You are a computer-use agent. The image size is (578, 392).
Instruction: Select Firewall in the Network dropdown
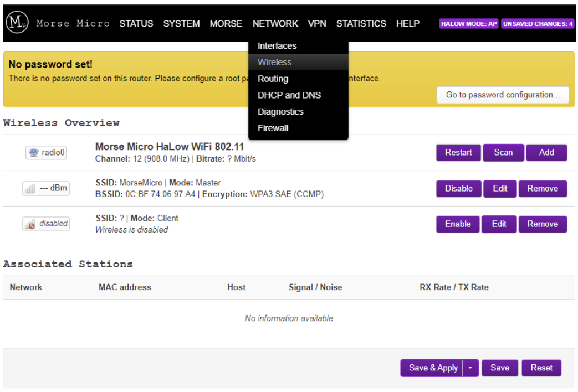273,128
